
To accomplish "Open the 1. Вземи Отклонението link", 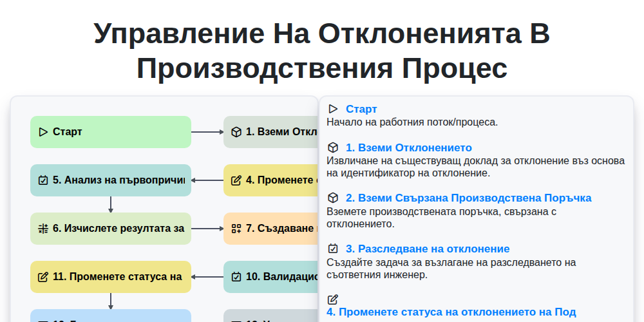I will (x=409, y=147).
